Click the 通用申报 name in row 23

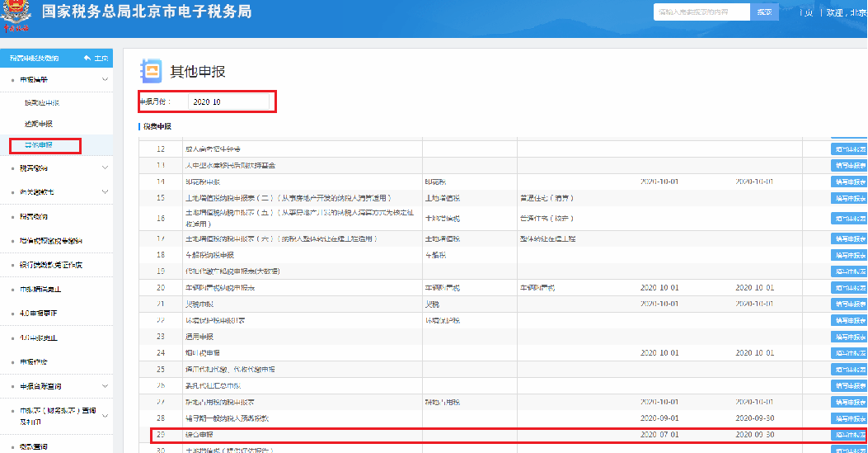pos(199,337)
